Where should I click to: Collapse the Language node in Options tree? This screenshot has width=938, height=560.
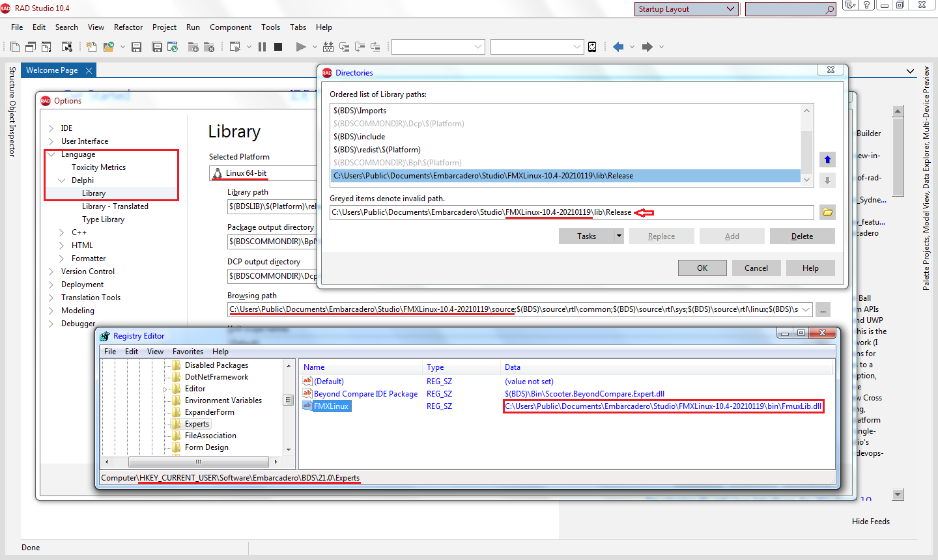(x=51, y=154)
